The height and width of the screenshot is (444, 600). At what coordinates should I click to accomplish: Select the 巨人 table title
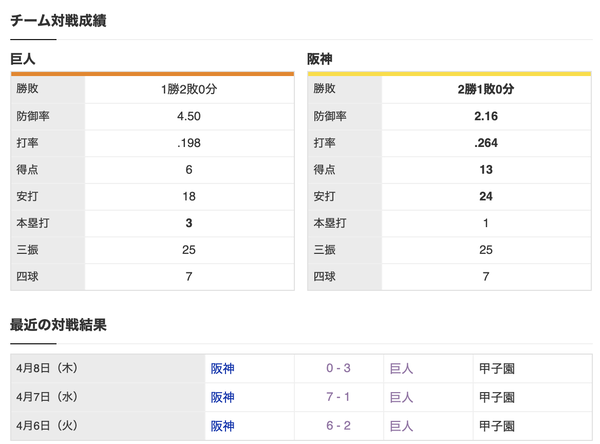click(x=23, y=59)
